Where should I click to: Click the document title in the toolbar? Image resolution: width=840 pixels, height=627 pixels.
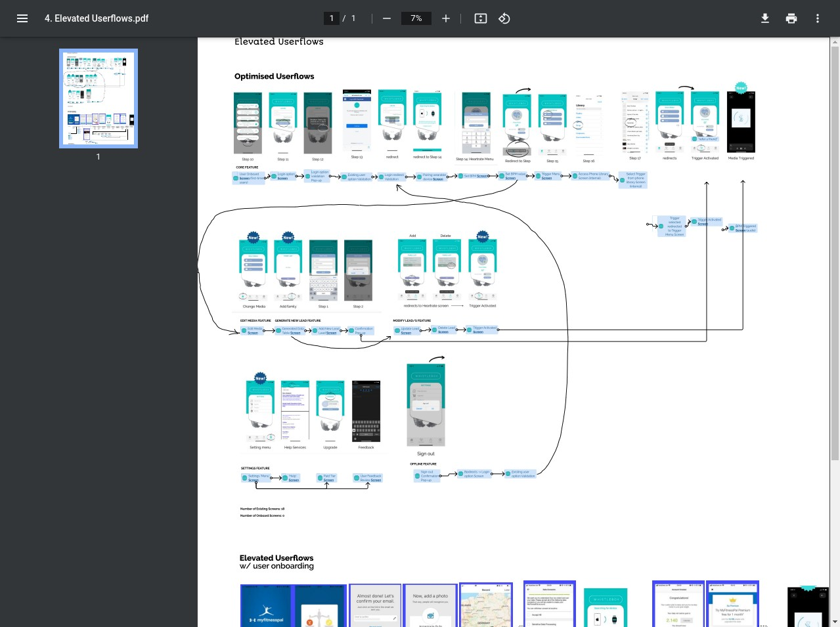(96, 18)
